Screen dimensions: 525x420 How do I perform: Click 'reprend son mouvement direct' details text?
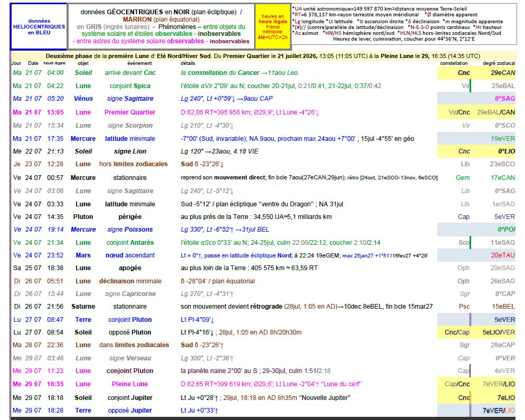coord(223,178)
